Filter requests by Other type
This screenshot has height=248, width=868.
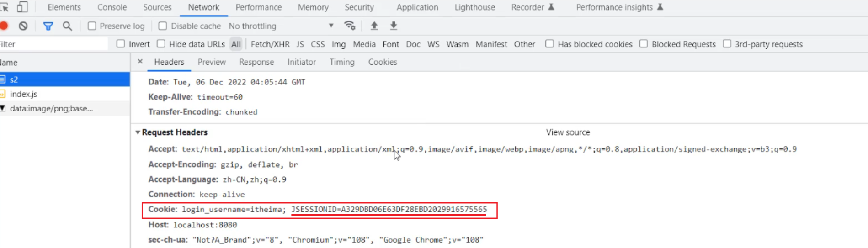[524, 44]
